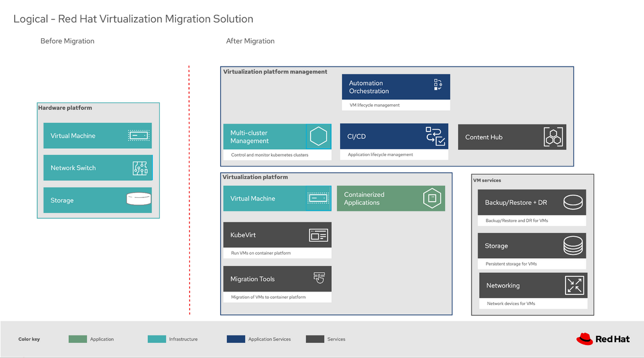This screenshot has width=644, height=358.
Task: Click the Red Hat logo
Action: tap(602, 339)
